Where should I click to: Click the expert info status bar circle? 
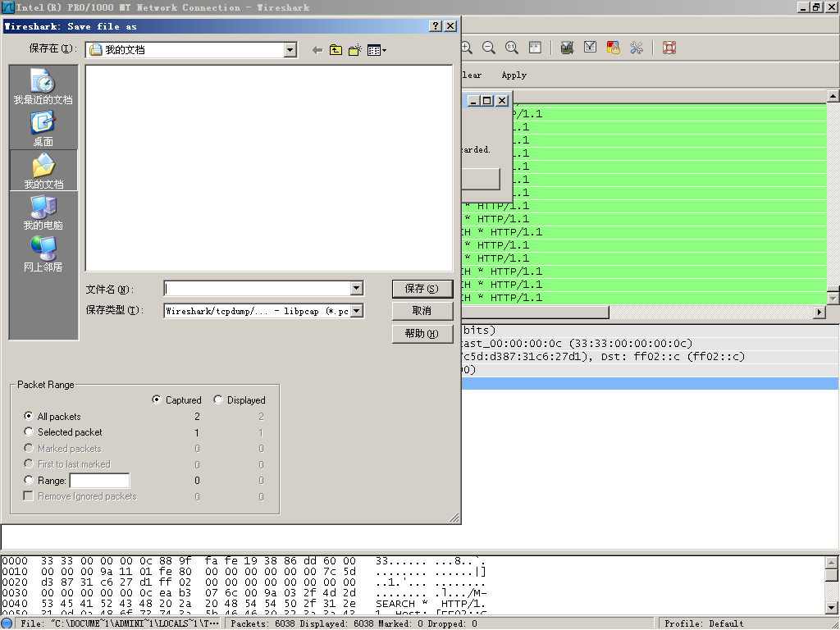7,623
